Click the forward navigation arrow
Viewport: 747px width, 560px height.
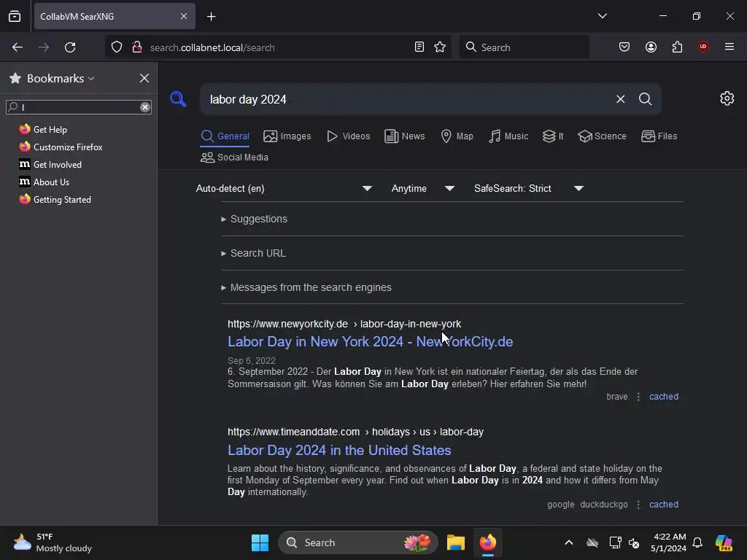44,47
